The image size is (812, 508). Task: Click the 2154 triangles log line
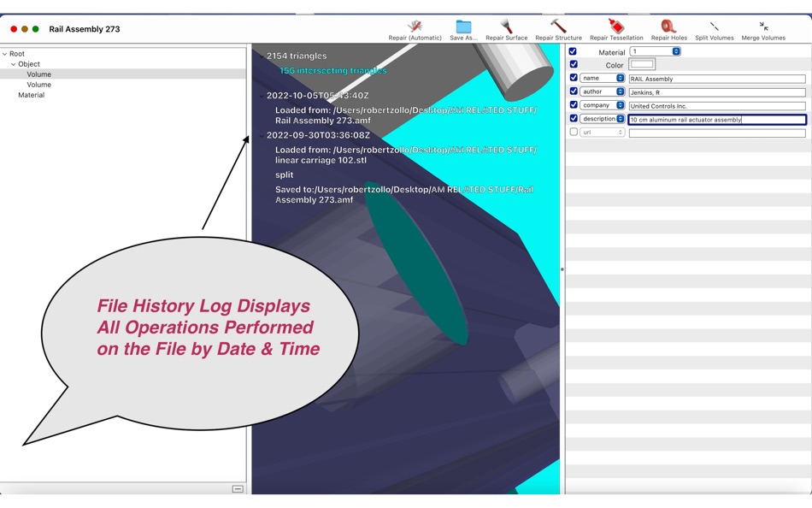pos(297,56)
